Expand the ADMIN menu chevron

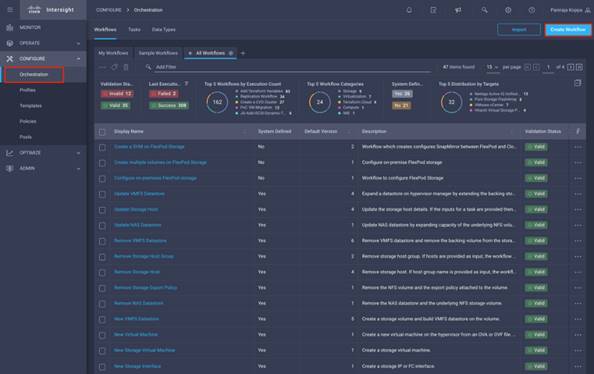coord(78,169)
